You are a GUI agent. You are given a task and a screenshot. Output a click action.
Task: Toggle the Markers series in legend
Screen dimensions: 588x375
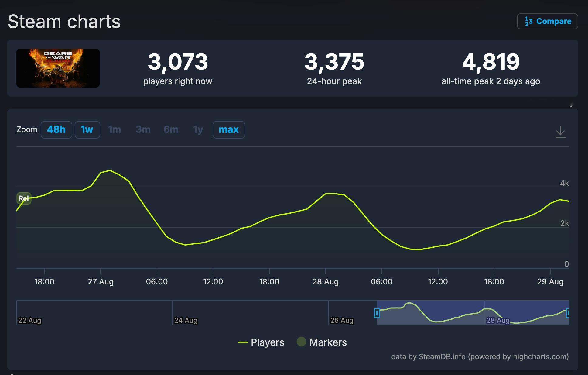[322, 342]
